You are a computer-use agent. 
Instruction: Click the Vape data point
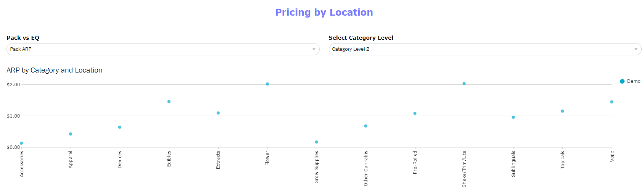click(x=612, y=102)
